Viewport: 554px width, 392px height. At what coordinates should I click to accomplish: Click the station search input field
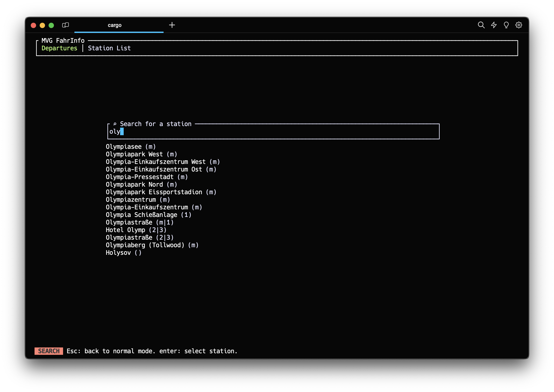pos(273,132)
